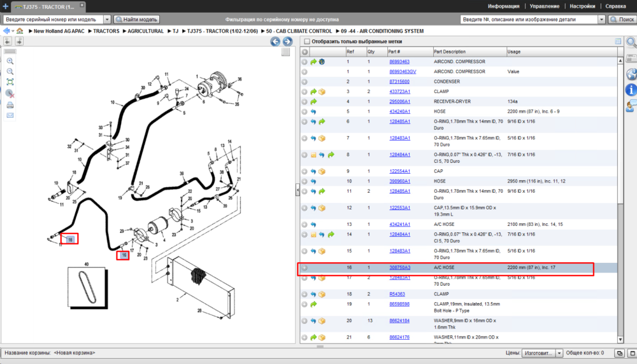Print the diagram with the printer icon

click(10, 105)
